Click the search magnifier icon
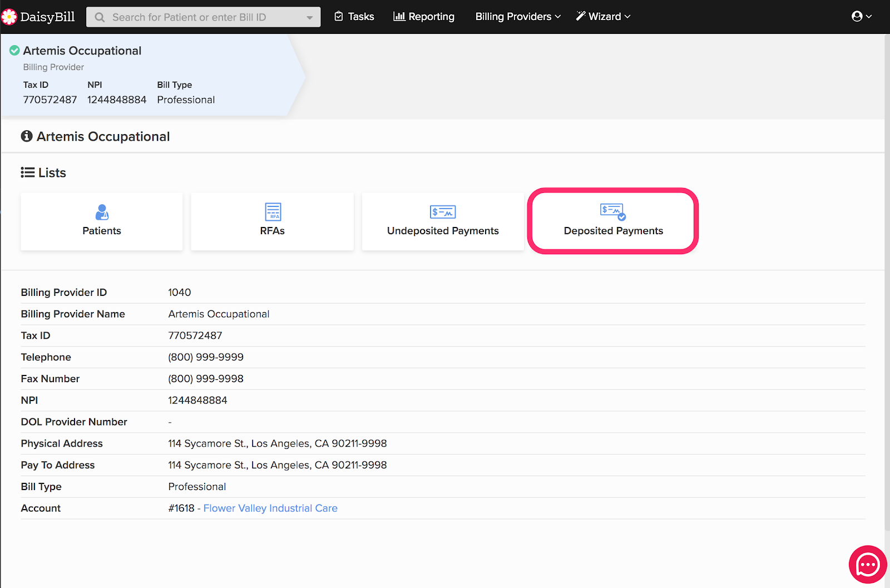 (x=100, y=17)
